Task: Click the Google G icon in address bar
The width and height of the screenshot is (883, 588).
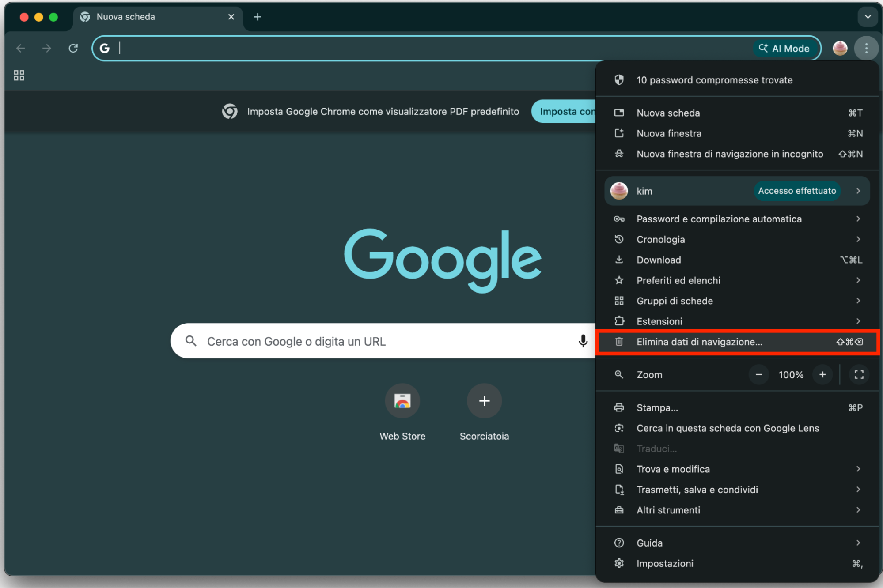Action: (x=105, y=48)
